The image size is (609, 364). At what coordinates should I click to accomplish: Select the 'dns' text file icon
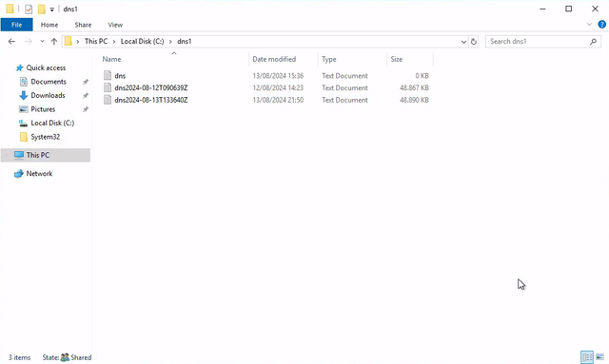(x=108, y=76)
